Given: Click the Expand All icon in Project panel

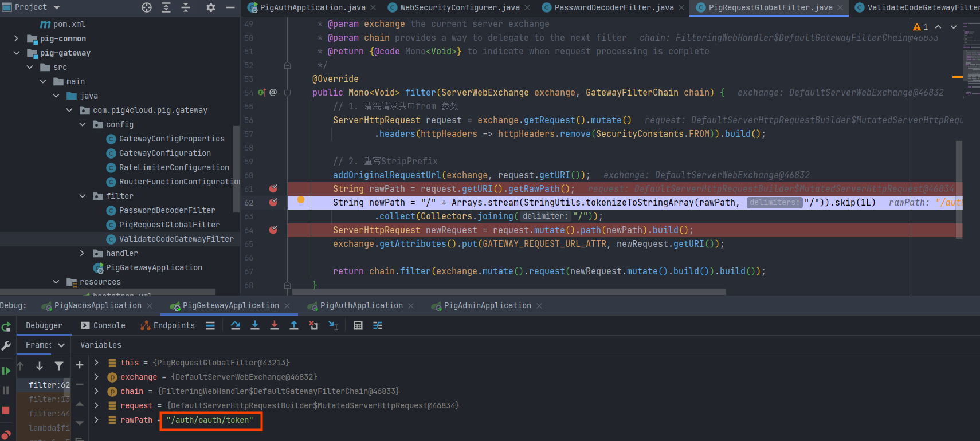Looking at the screenshot, I should [166, 7].
